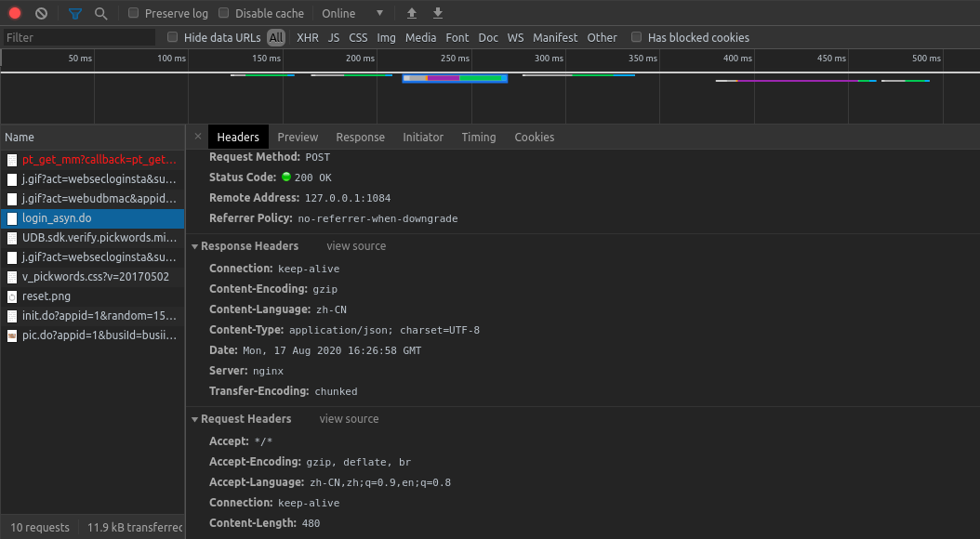Import HAR file upload arrow
Screen dimensions: 980x539
(x=412, y=13)
